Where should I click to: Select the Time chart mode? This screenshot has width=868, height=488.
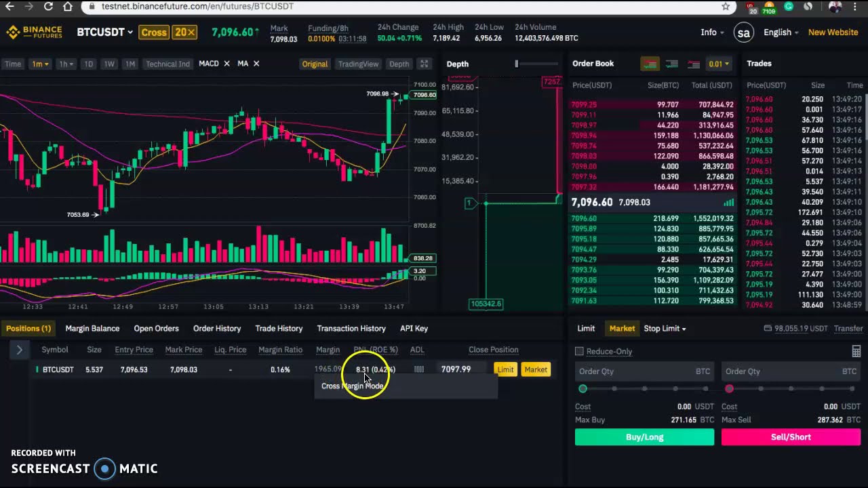point(13,64)
